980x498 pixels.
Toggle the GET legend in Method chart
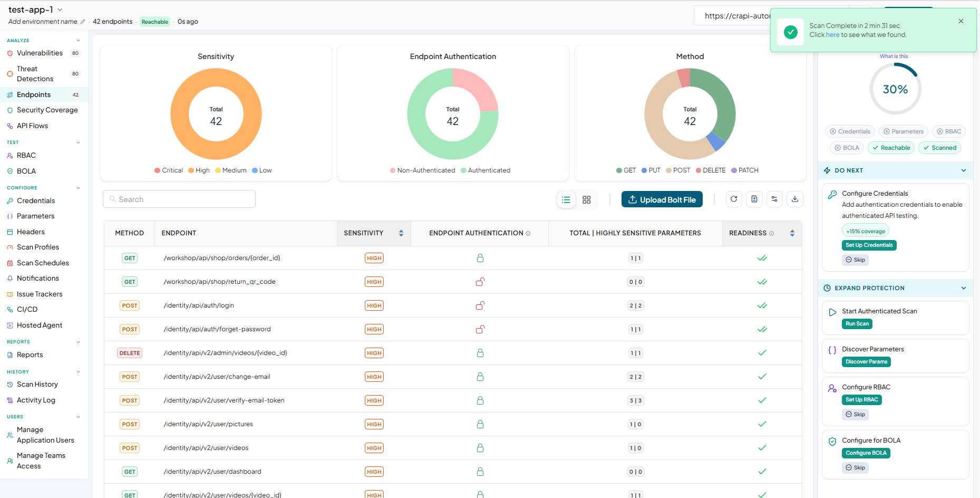tap(626, 170)
